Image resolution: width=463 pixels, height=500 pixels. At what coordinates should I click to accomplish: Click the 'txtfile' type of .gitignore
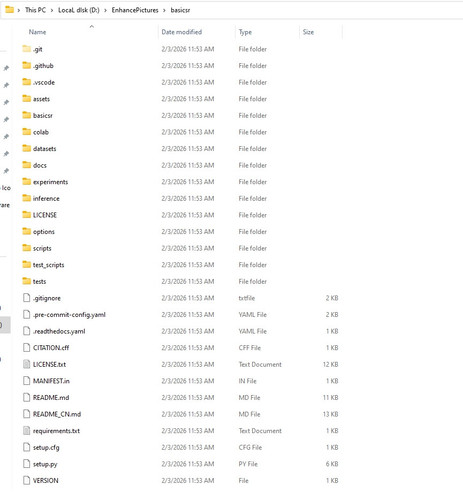pos(247,298)
